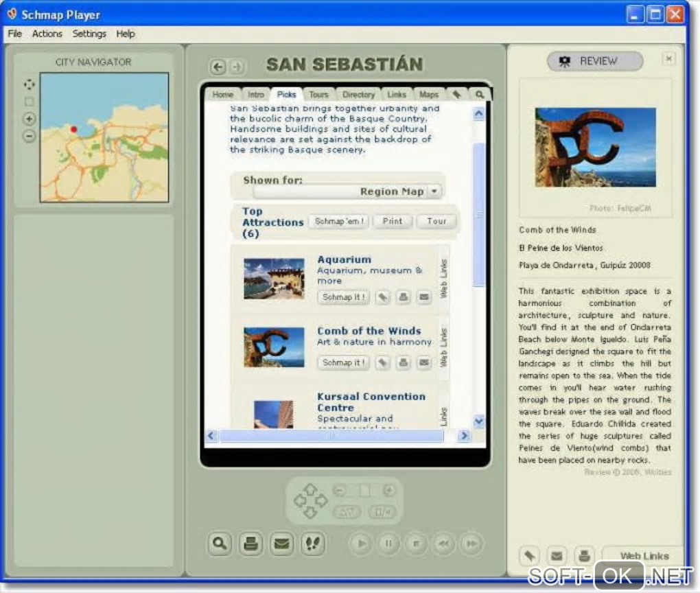Click the square selection icon beside map
Image resolution: width=700 pixels, height=593 pixels.
[29, 102]
